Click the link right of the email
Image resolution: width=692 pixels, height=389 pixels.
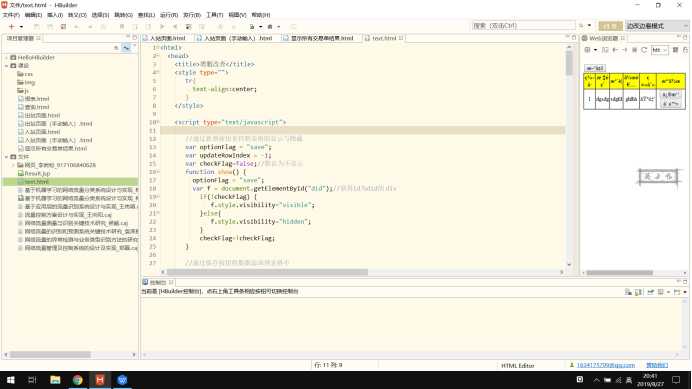pos(657,366)
